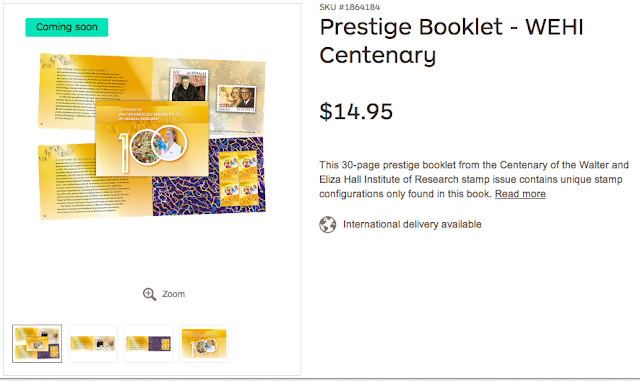This screenshot has height=381, width=640.
Task: Click the 30-page prestige booklet description paragraph
Action: (x=474, y=179)
